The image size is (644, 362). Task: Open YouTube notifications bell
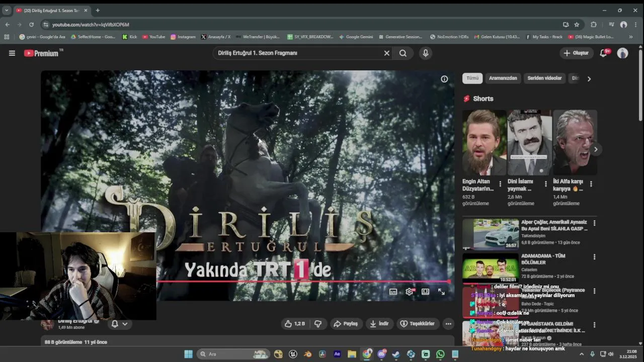coord(604,53)
